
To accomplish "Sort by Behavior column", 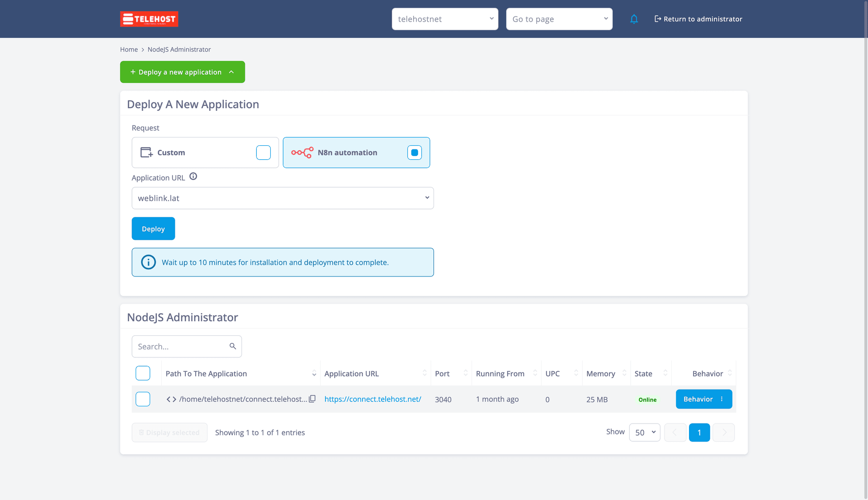I will point(730,373).
